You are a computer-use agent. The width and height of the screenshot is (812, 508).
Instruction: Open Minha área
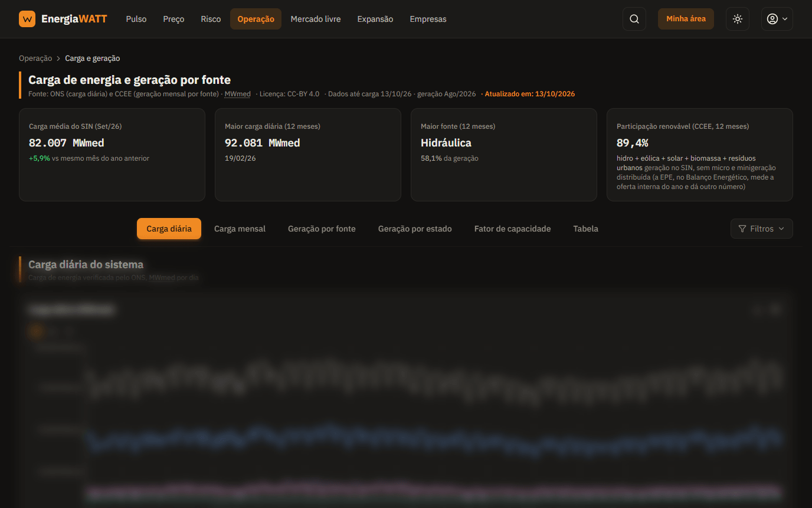coord(686,19)
